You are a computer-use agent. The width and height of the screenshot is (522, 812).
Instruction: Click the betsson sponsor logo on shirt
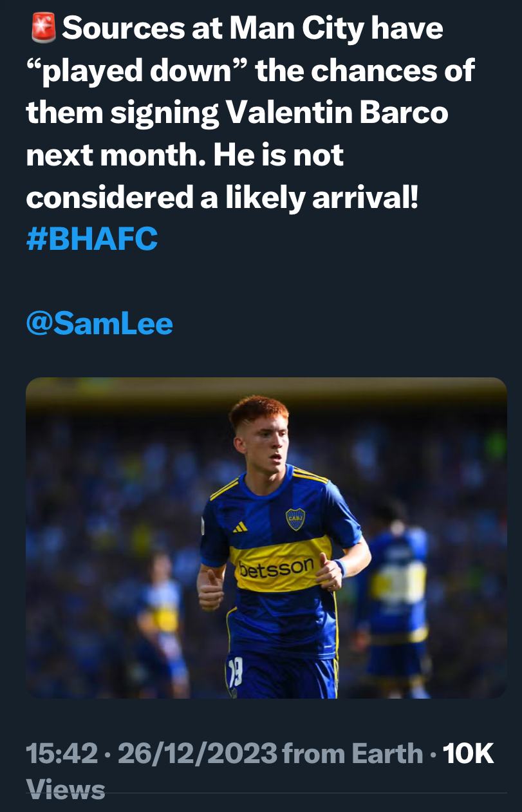276,568
